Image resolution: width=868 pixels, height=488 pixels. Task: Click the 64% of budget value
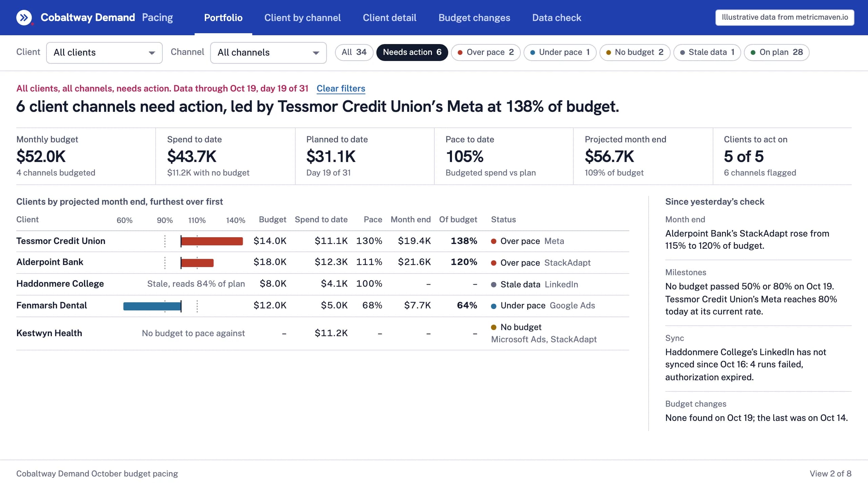pos(467,305)
